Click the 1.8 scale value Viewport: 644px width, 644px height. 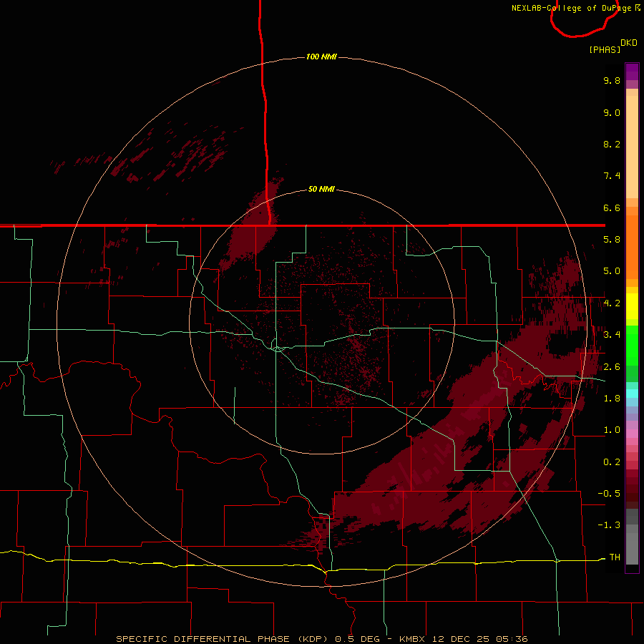[x=612, y=399]
